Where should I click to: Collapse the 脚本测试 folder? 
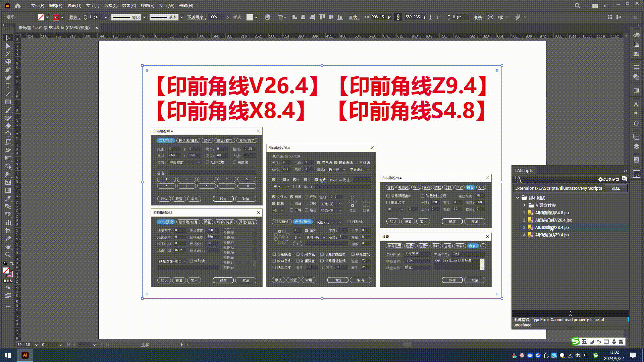pos(518,198)
